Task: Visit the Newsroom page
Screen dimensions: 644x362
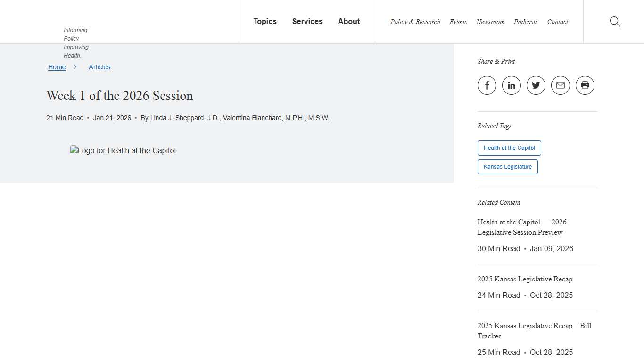Action: pos(490,22)
